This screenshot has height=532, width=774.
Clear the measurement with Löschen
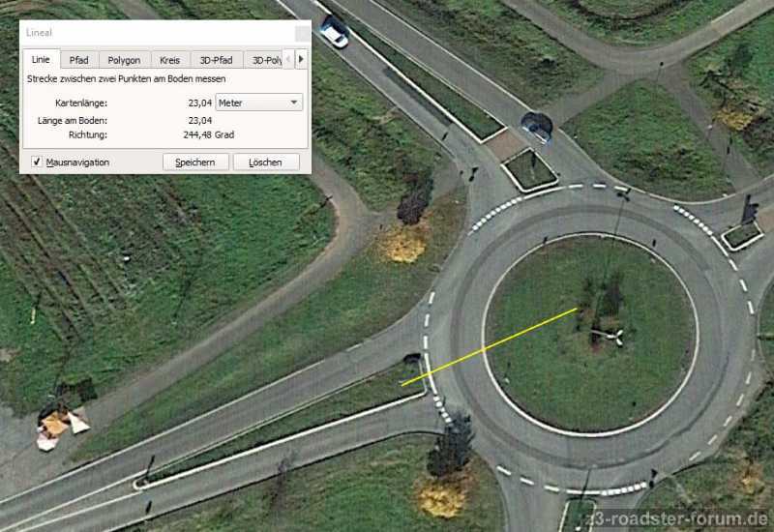click(265, 162)
